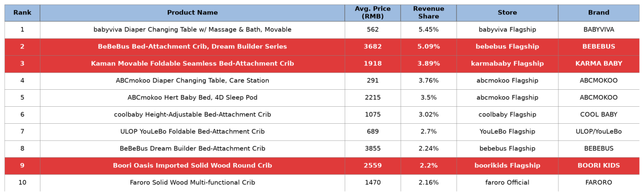Select the ULOP YouLeBo Foldable Crib cell
Screen dimensions: 644x196
coord(192,132)
